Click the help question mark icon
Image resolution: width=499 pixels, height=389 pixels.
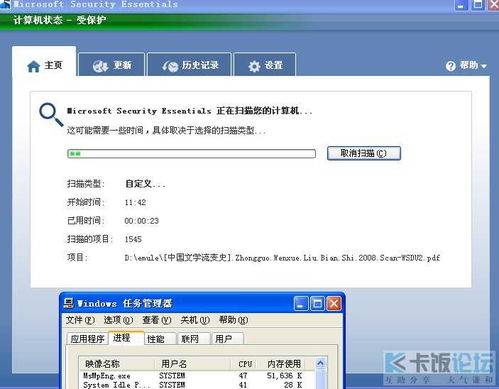pyautogui.click(x=450, y=66)
